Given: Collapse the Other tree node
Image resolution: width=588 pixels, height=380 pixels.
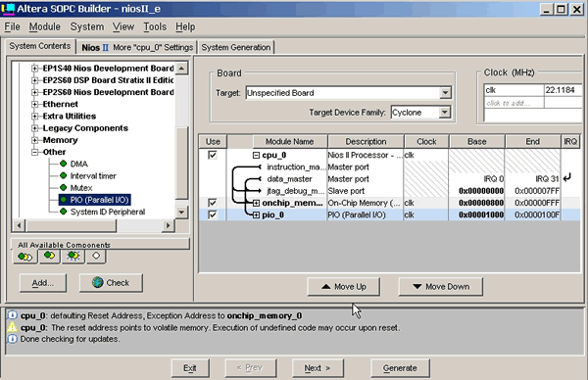Looking at the screenshot, I should (x=35, y=152).
